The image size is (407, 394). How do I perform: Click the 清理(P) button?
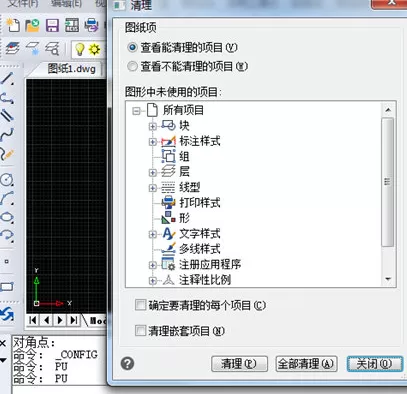(x=239, y=364)
